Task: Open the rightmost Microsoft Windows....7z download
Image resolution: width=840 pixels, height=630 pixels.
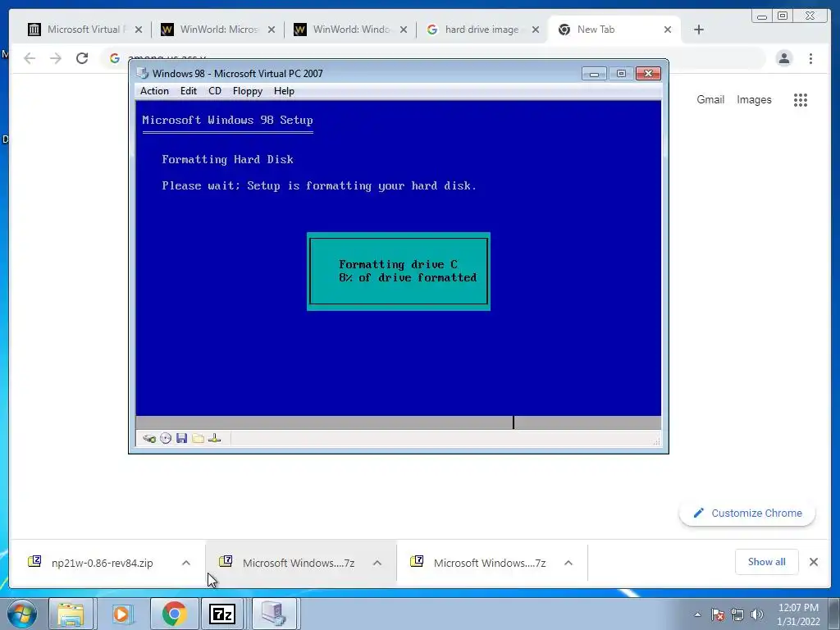Action: (481, 563)
